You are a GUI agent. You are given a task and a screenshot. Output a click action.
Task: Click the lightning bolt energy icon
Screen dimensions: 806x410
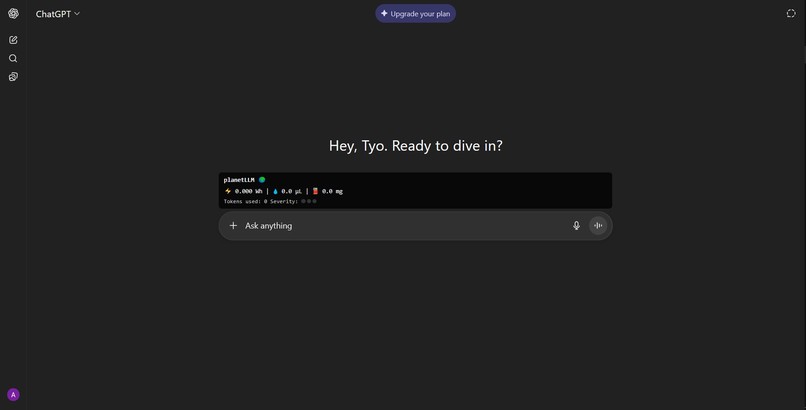[228, 191]
